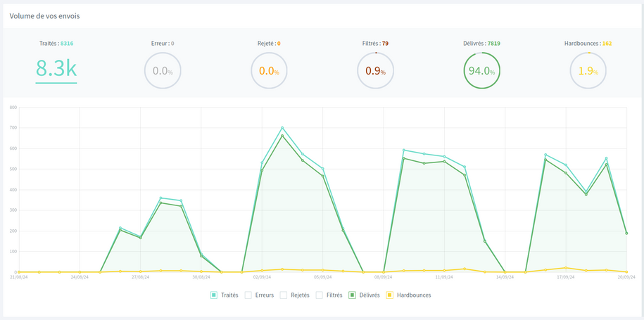The image size is (644, 320).
Task: Click the 500 value on the y-axis
Action: 13,169
